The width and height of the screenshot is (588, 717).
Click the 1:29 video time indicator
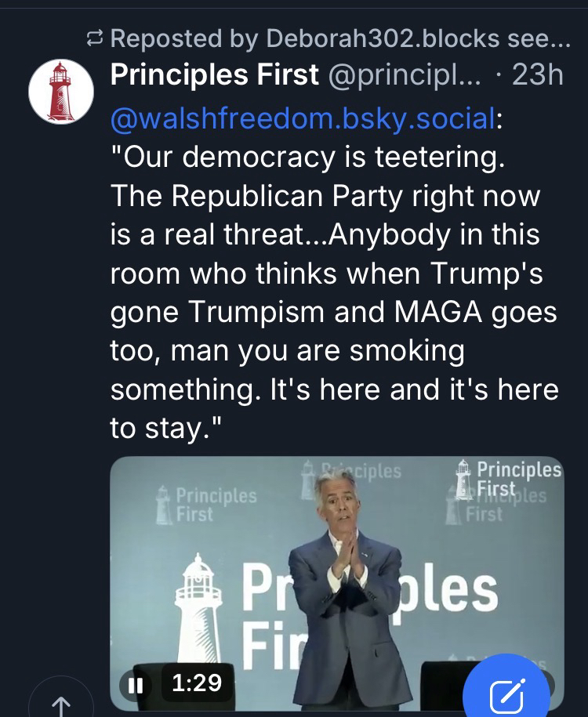pyautogui.click(x=195, y=684)
